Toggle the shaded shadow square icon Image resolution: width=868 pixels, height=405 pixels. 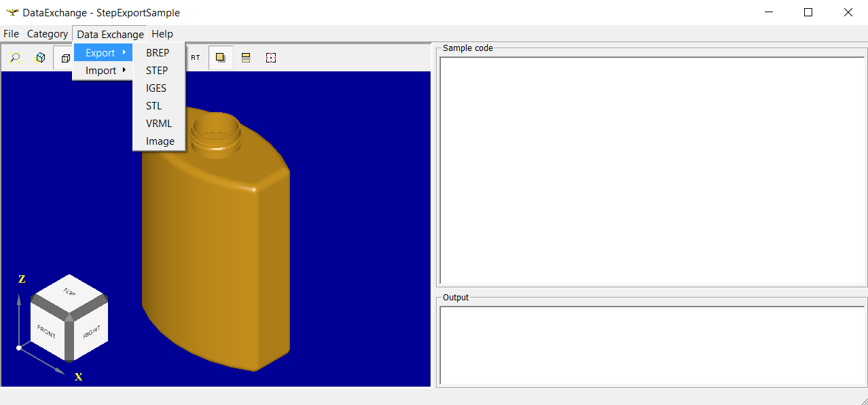point(221,58)
